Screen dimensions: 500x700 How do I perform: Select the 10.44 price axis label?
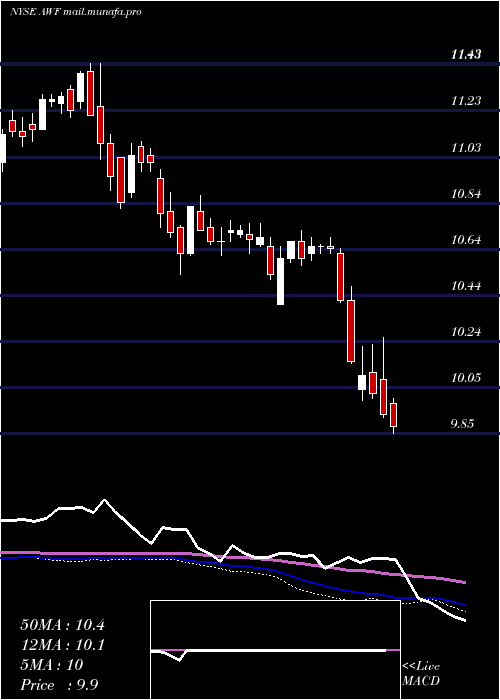point(466,286)
